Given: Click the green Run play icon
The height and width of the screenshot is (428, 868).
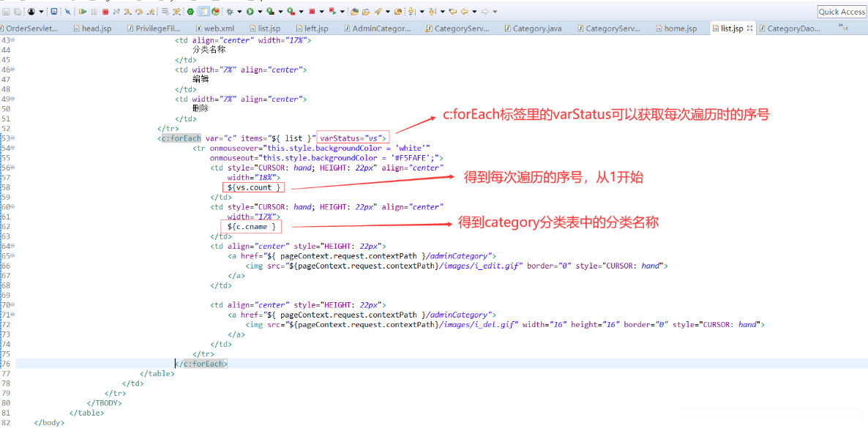Looking at the screenshot, I should (250, 12).
